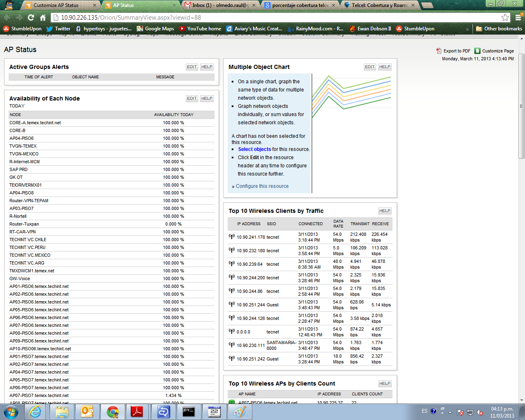
Task: Click the muted volume tray icon
Action: click(479, 412)
